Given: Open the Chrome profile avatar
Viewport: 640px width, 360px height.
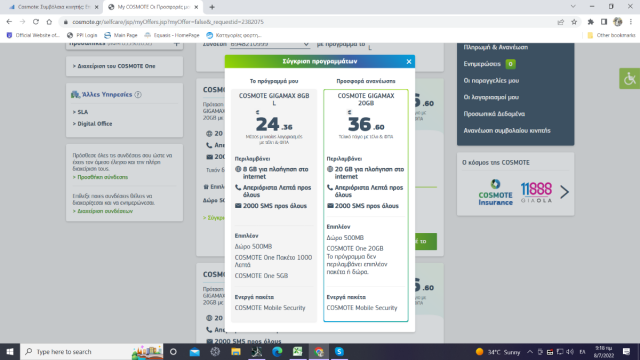Looking at the screenshot, I should click(618, 22).
